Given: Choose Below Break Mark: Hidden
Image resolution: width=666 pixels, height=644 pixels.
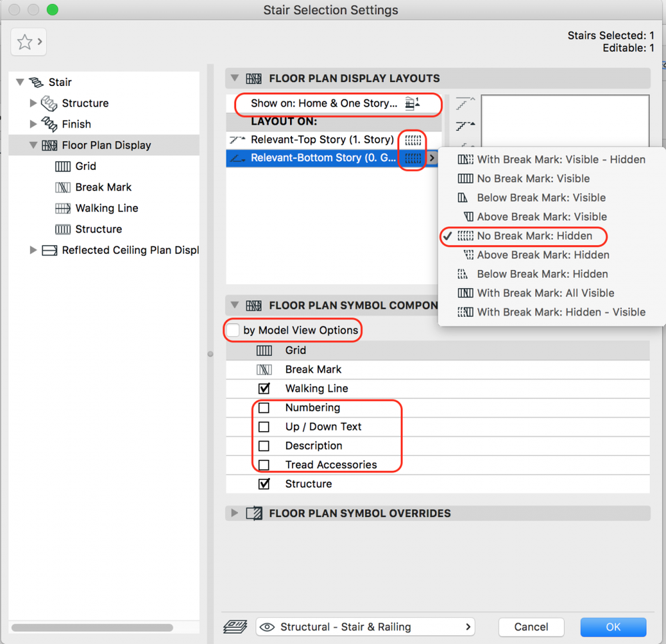Looking at the screenshot, I should [x=551, y=275].
